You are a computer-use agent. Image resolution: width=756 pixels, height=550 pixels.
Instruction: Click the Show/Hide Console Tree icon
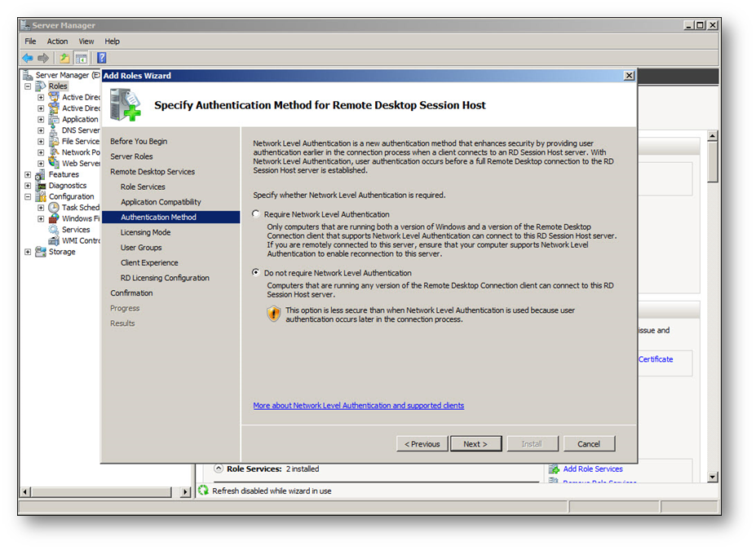click(x=82, y=58)
